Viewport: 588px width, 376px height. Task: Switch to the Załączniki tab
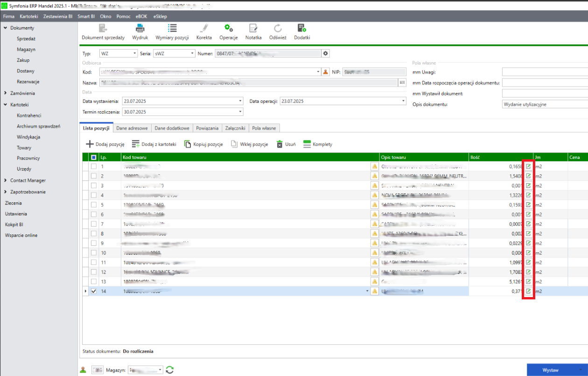[235, 128]
